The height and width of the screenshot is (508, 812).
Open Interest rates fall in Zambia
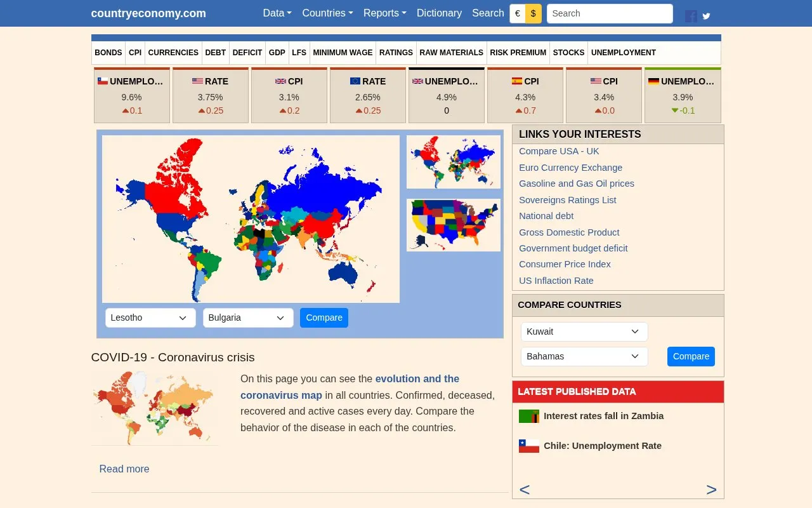pyautogui.click(x=604, y=416)
